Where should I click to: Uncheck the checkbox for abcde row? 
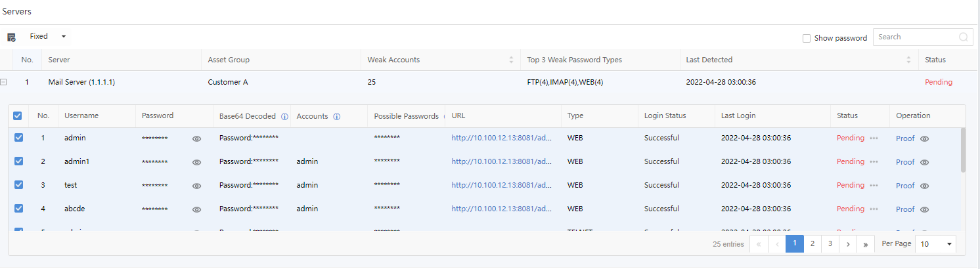pyautogui.click(x=18, y=209)
